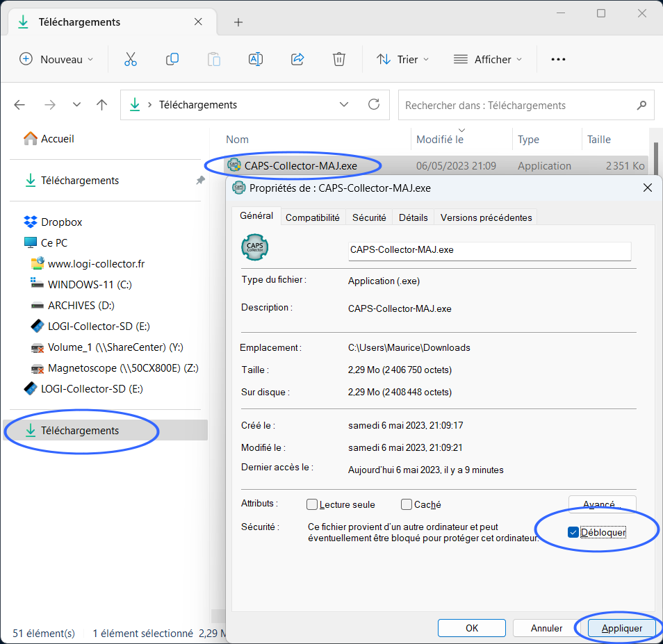
Task: Click the Copy icon in toolbar
Action: coord(172,59)
